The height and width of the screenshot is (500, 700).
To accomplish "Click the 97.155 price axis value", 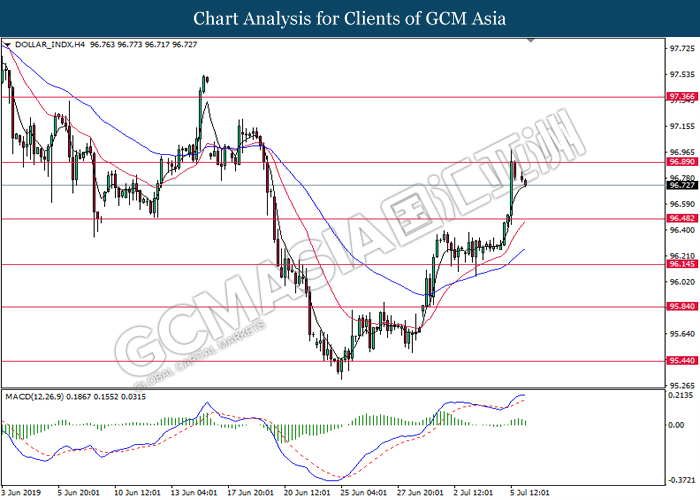I will [x=683, y=127].
